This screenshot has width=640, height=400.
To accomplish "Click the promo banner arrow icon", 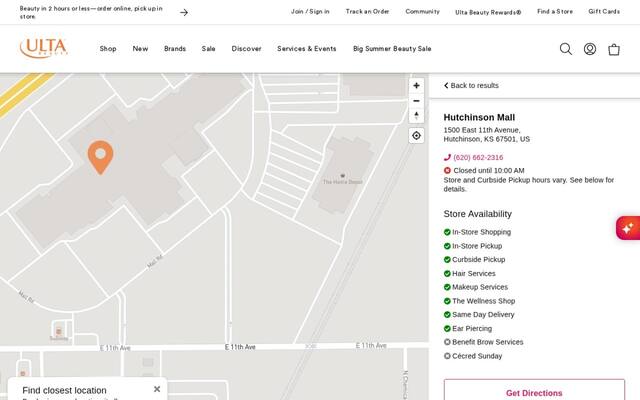I will [184, 13].
